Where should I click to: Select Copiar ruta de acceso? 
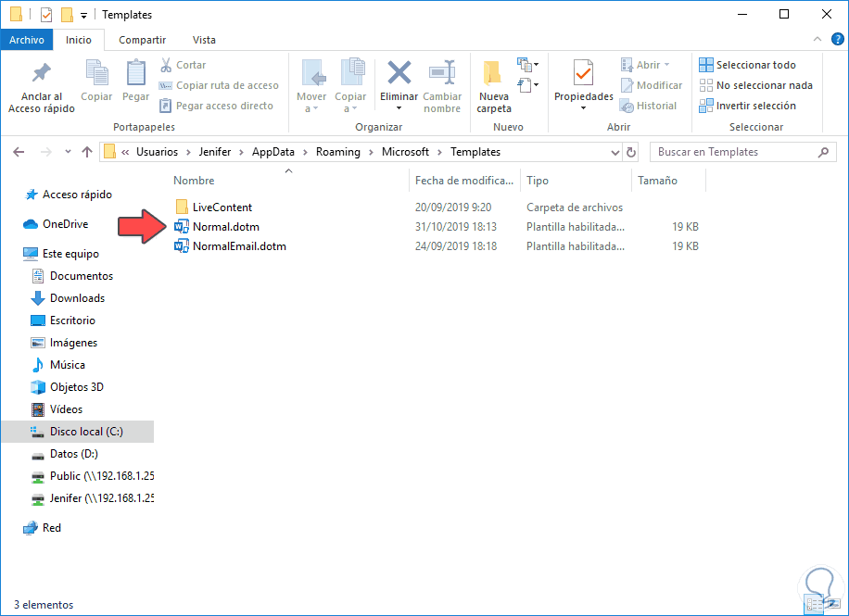pyautogui.click(x=219, y=85)
